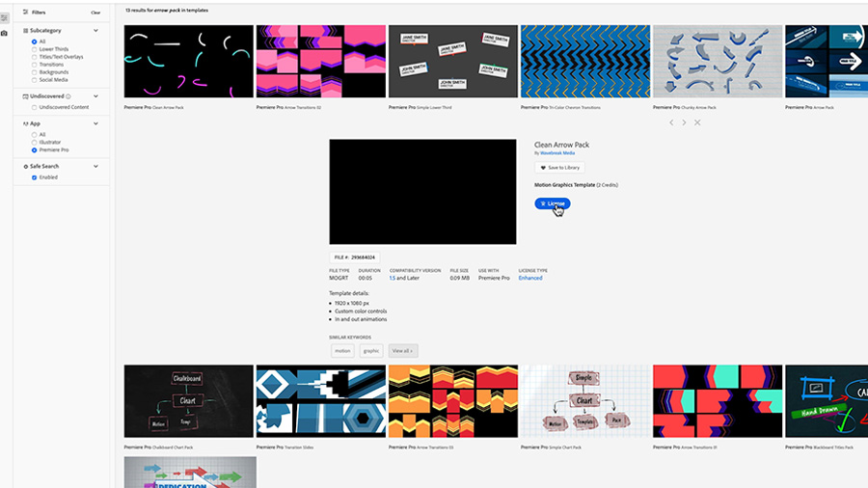
Task: Click the Filters header sliders icon
Action: [x=25, y=12]
